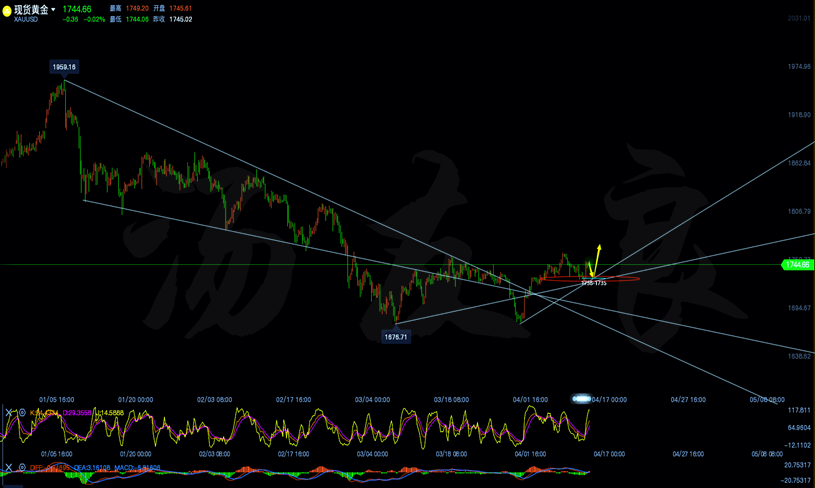Click the 昨收 value 1745.02
Image resolution: width=815 pixels, height=488 pixels.
[x=180, y=19]
